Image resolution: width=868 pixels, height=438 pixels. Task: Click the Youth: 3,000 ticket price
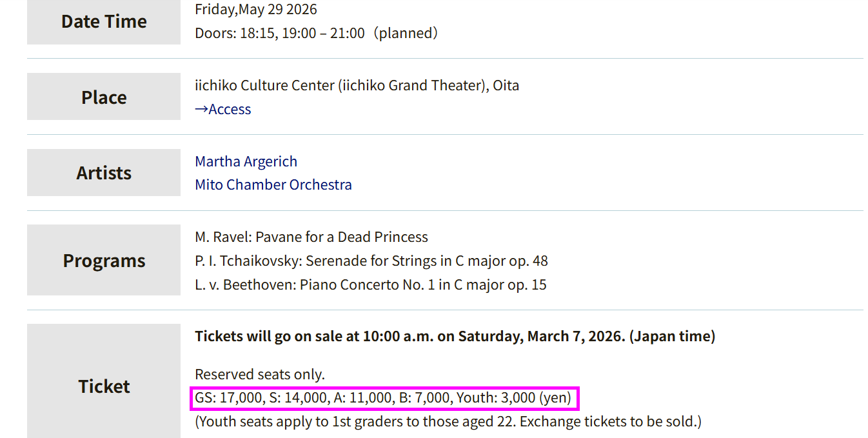[x=496, y=398]
